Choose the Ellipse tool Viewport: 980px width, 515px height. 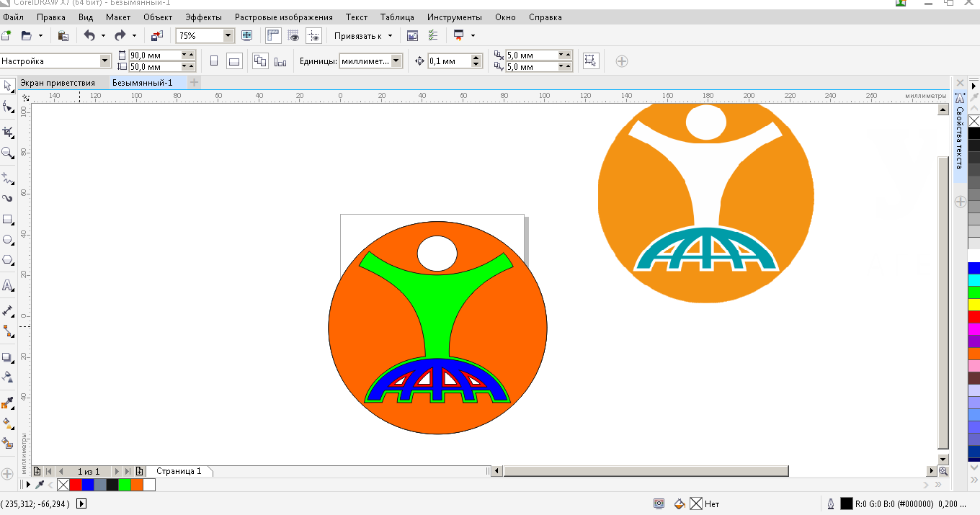point(8,239)
